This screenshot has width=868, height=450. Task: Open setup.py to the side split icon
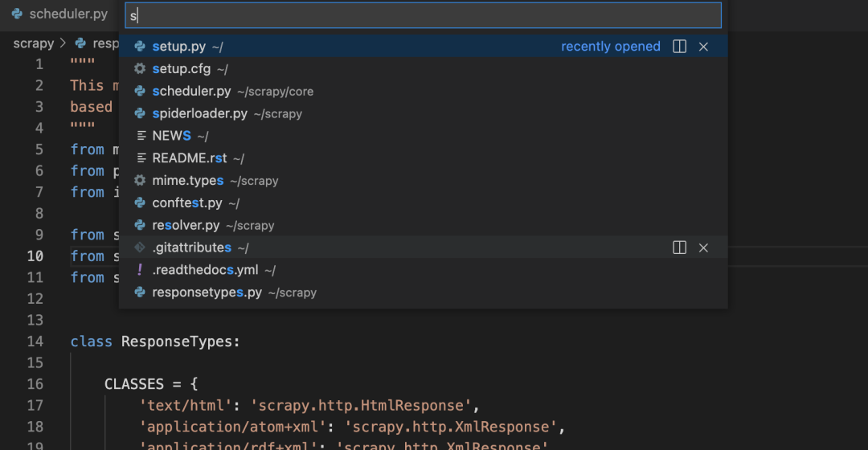[679, 47]
